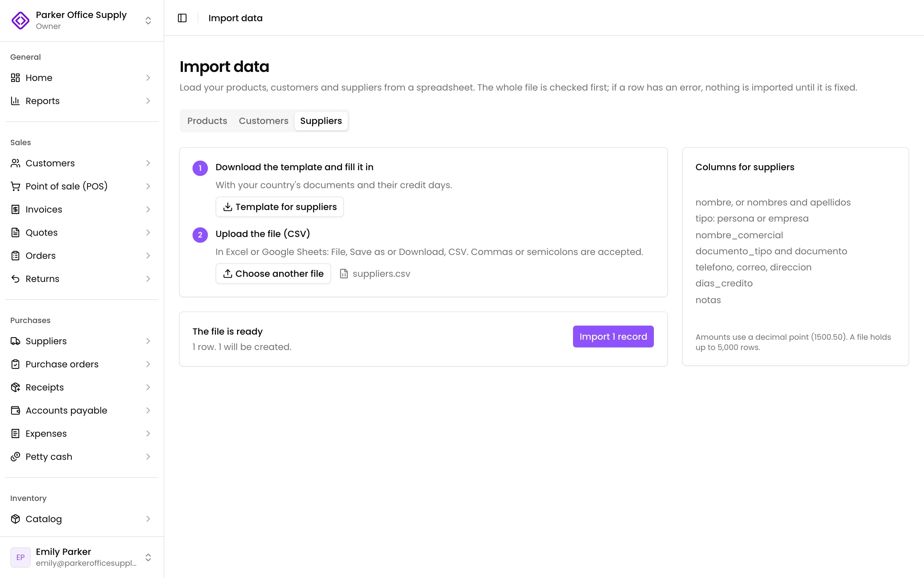Open Invoices in the sidebar
The image size is (924, 578).
82,209
